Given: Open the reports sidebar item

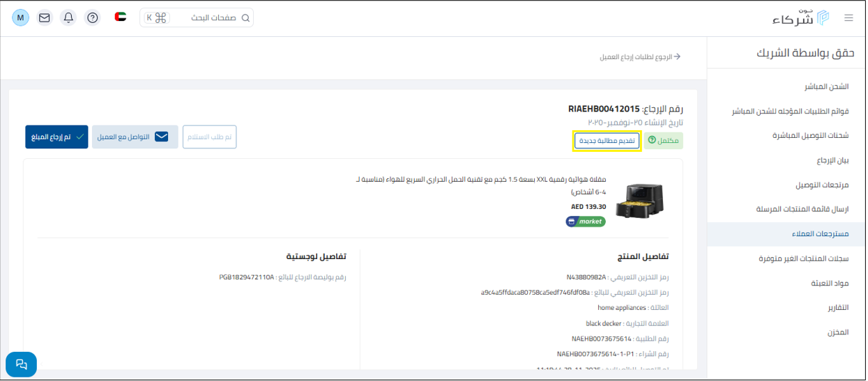Looking at the screenshot, I should pyautogui.click(x=837, y=308).
